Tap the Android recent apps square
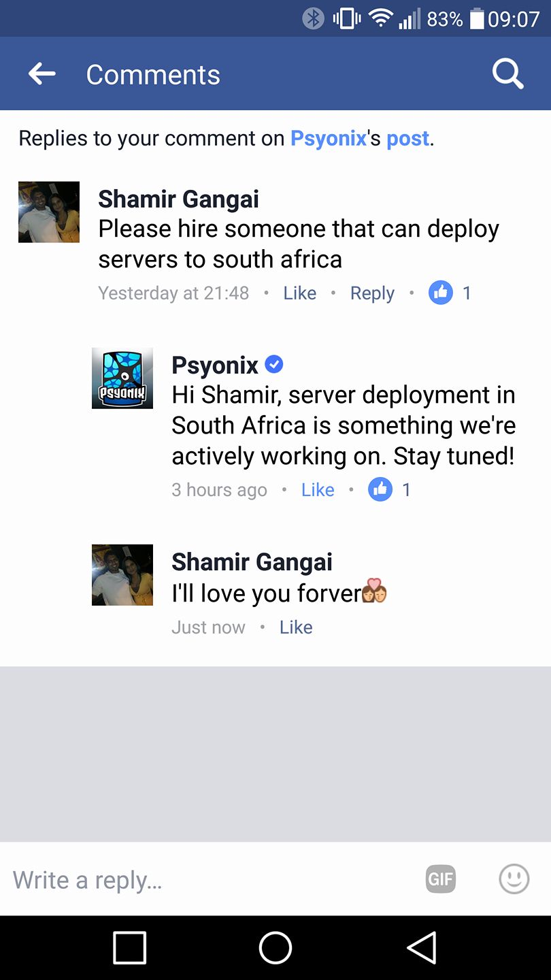Viewport: 551px width, 980px height. click(x=129, y=947)
